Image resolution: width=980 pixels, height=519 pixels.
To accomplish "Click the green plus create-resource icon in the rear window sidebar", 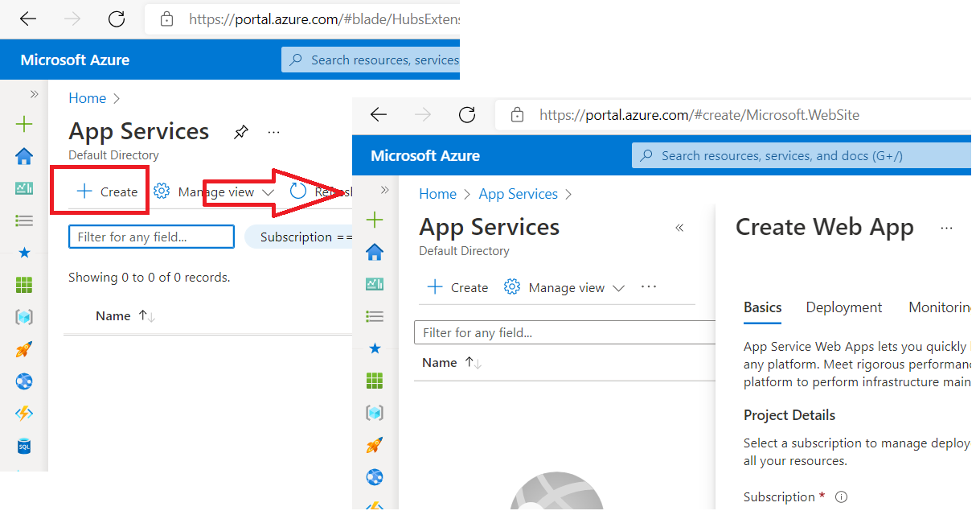I will click(24, 124).
